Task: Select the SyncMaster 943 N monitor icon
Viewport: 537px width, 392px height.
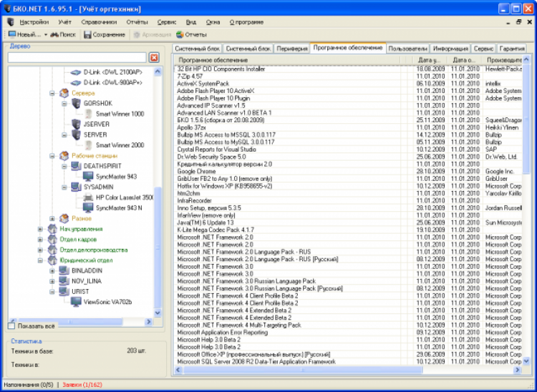Action: click(88, 207)
